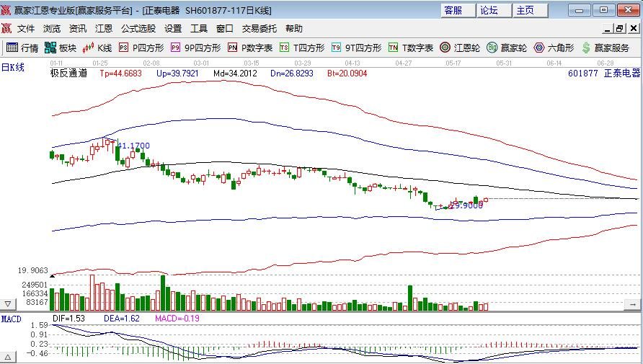643x364 pixels.
Task: Open the T数字表 tool
Action: (411, 48)
